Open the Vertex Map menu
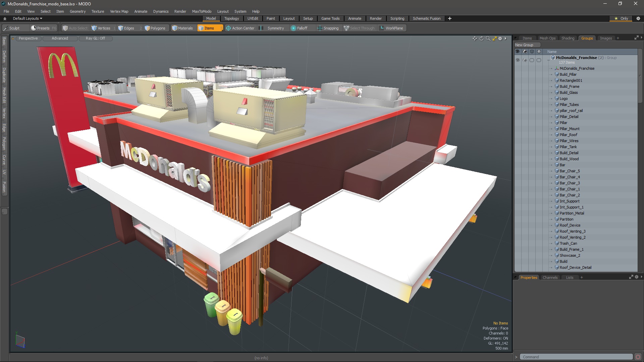The height and width of the screenshot is (362, 644). (x=119, y=11)
